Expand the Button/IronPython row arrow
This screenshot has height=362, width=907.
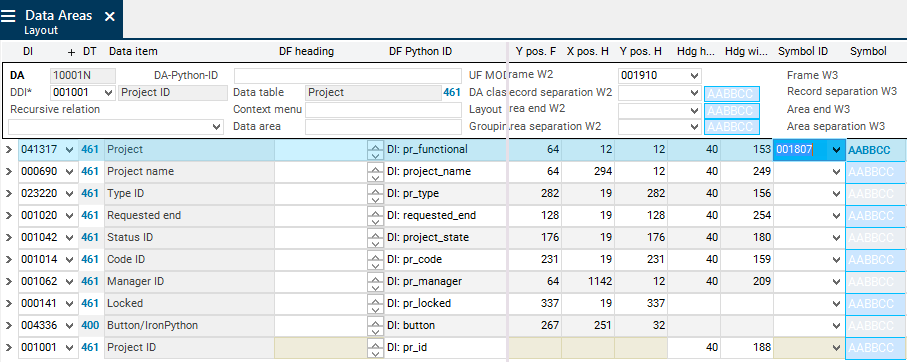(9, 326)
